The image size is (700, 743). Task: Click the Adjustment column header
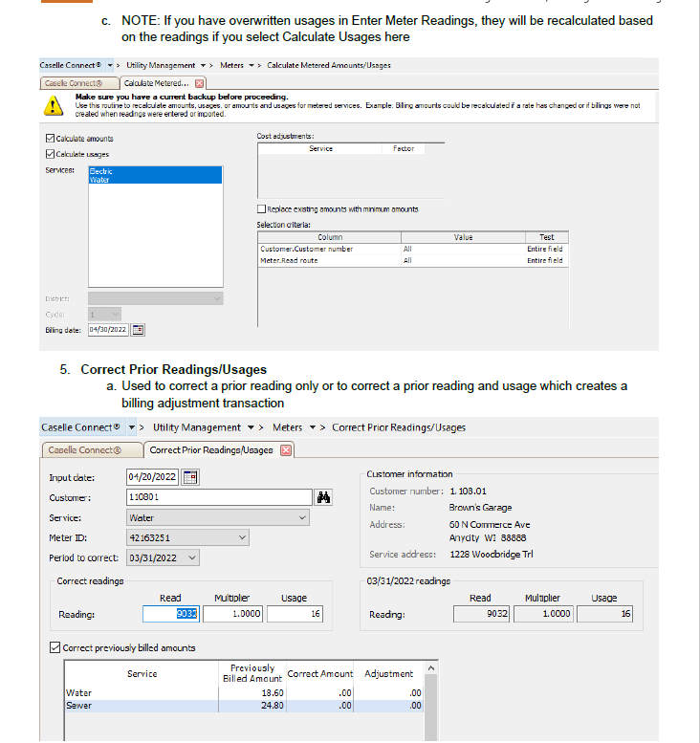tap(388, 673)
